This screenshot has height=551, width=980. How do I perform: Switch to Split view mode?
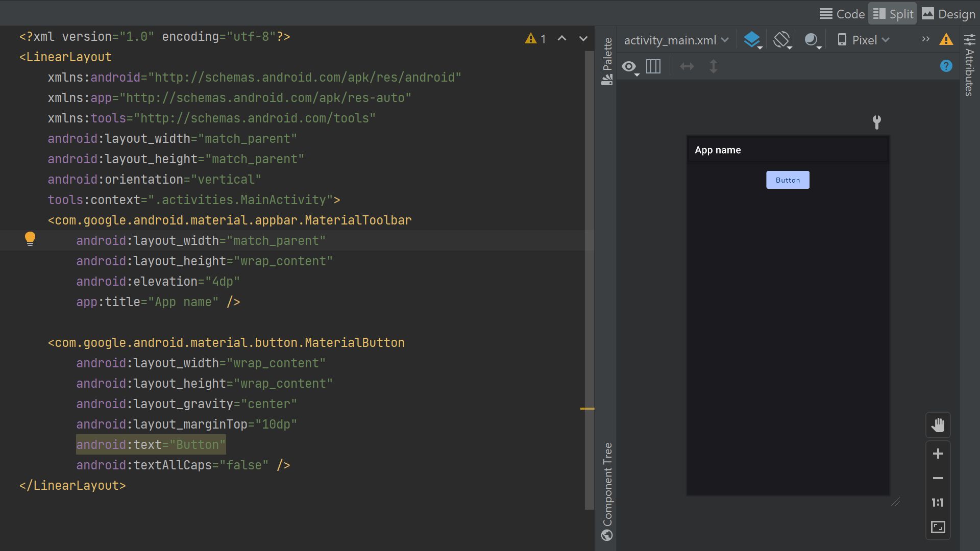[893, 14]
